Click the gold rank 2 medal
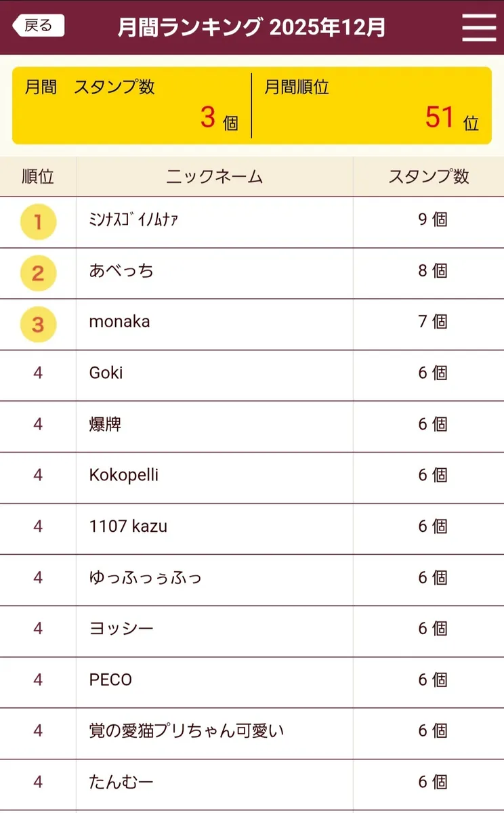This screenshot has height=813, width=504. (x=38, y=273)
